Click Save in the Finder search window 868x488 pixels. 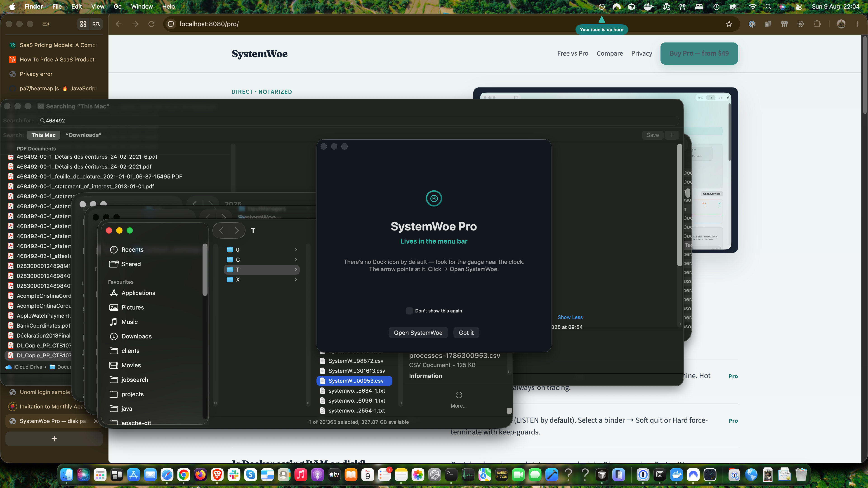coord(652,135)
